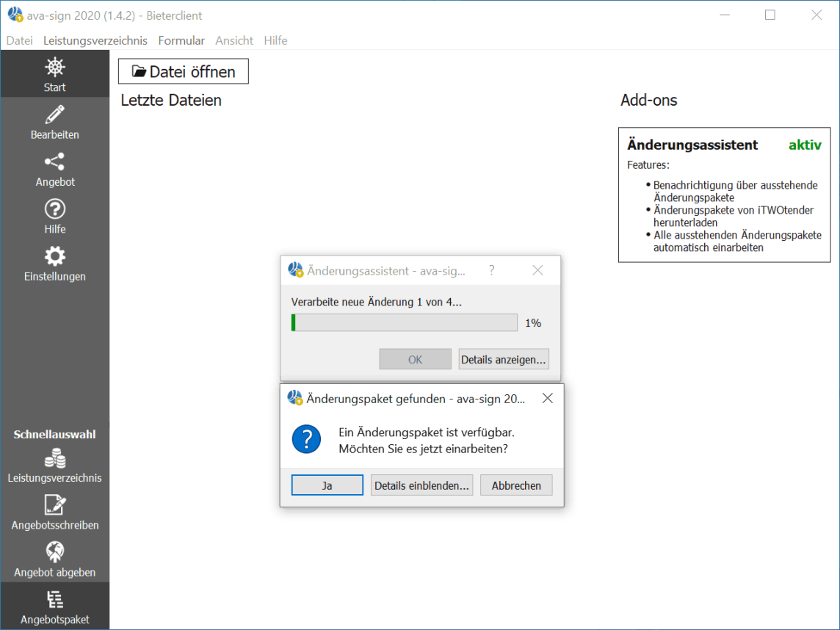Open the Leistungsverzeichnis menu
The height and width of the screenshot is (630, 840).
point(95,40)
